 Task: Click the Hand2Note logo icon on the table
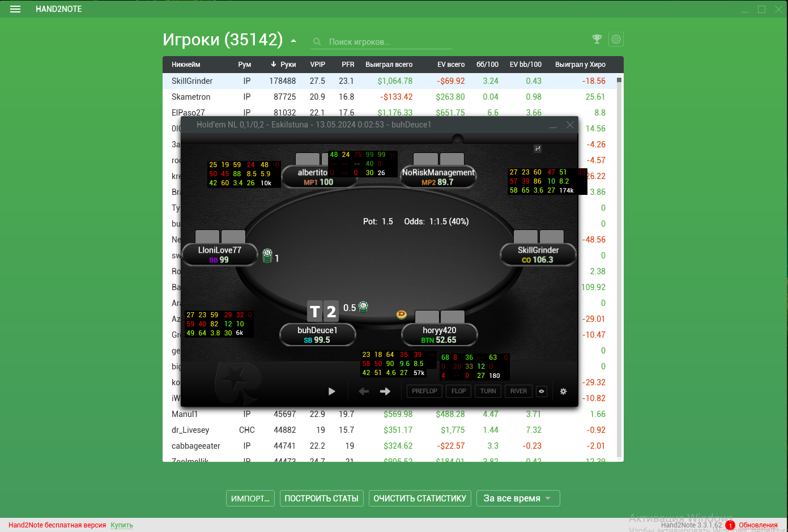[538, 148]
